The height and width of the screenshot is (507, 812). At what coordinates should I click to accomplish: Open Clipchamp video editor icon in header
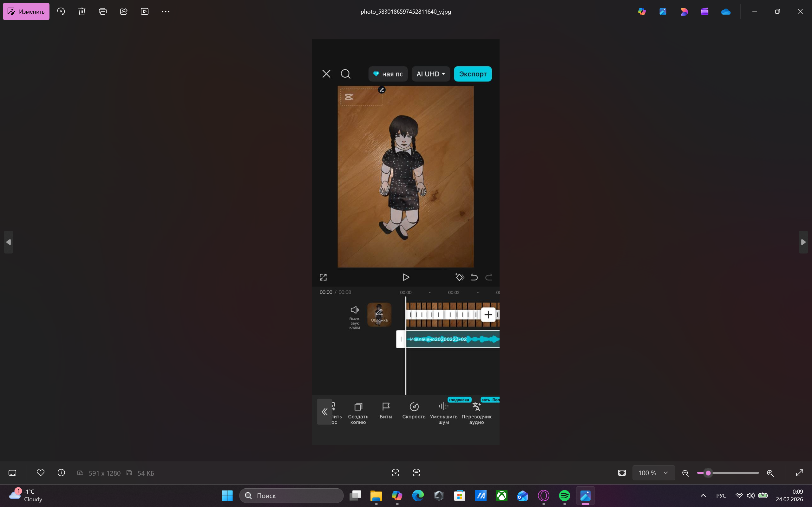tap(704, 11)
